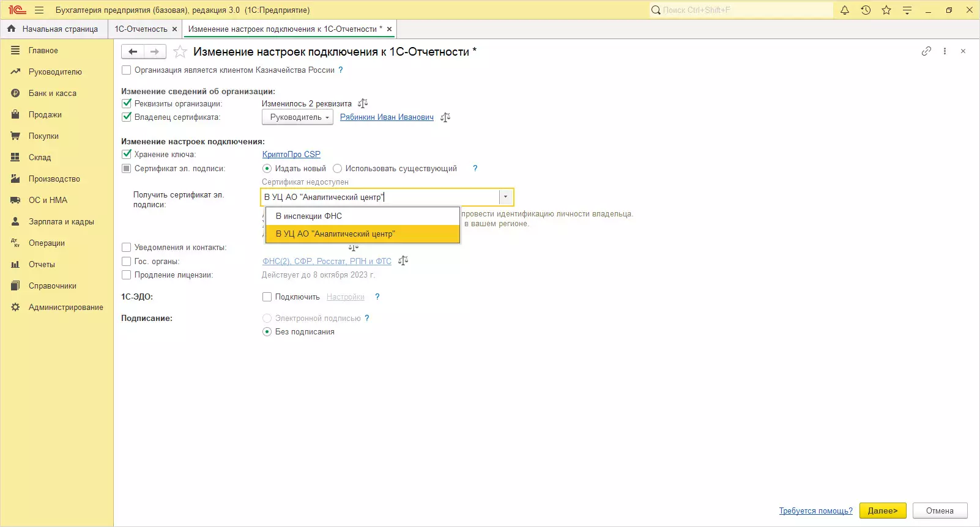Screen dimensions: 980x527
Task: Click the search field Поиск Ctrl+Shift+F
Action: 741,10
